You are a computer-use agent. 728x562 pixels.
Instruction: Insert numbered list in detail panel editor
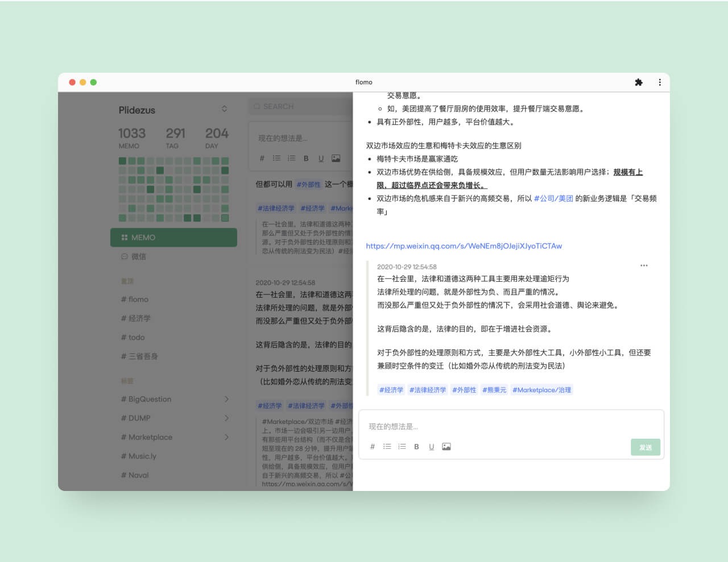(402, 447)
